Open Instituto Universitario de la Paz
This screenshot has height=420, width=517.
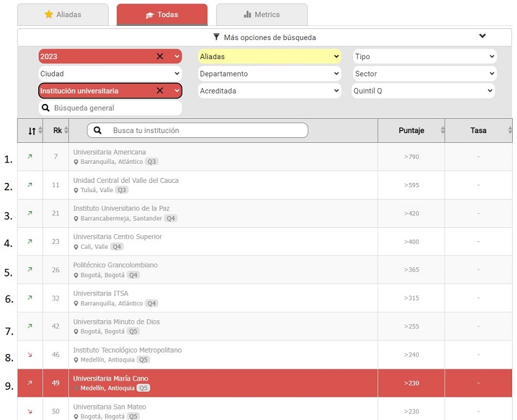click(x=121, y=209)
